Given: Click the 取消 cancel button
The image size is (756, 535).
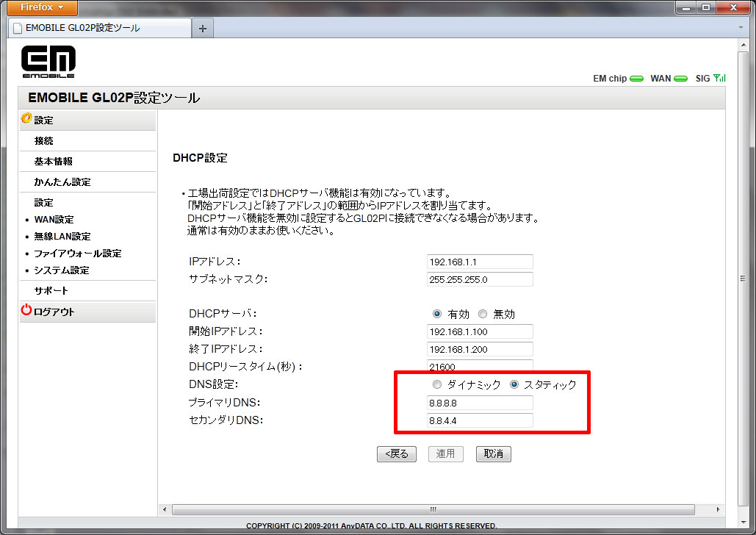Looking at the screenshot, I should pyautogui.click(x=493, y=454).
